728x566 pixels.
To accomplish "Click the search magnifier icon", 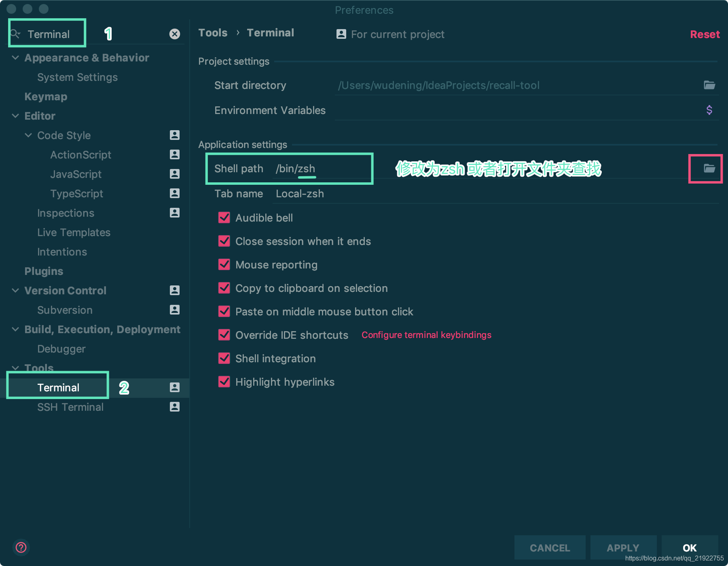I will (x=15, y=34).
